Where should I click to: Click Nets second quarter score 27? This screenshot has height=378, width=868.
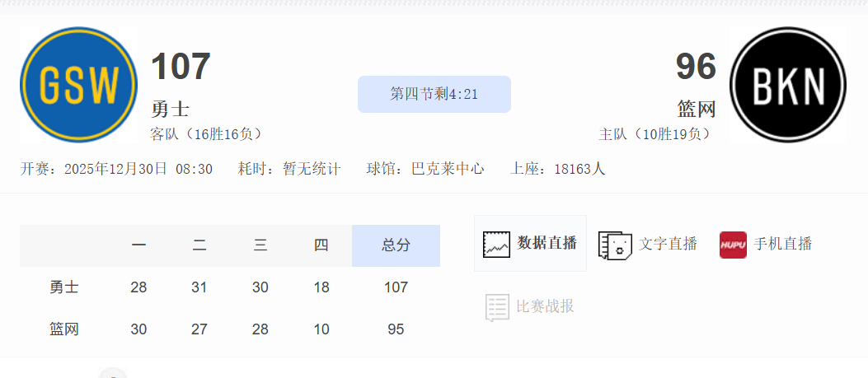(x=199, y=329)
